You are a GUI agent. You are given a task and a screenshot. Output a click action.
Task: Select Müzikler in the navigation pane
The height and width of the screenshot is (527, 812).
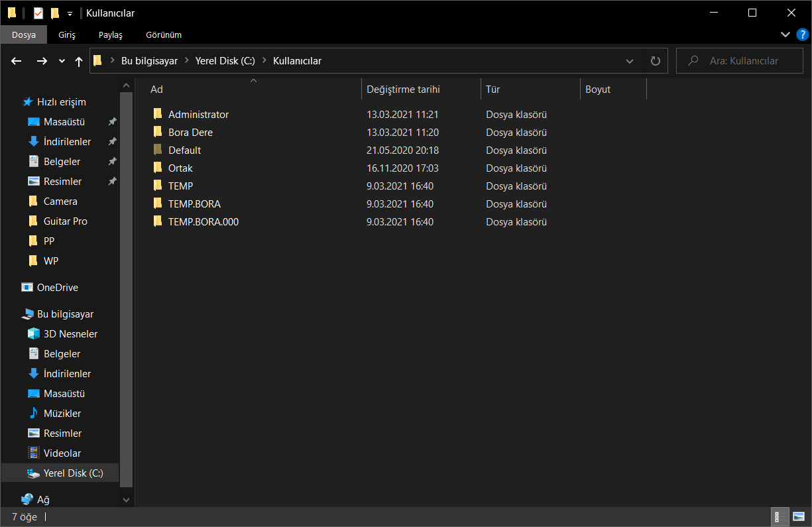(62, 414)
